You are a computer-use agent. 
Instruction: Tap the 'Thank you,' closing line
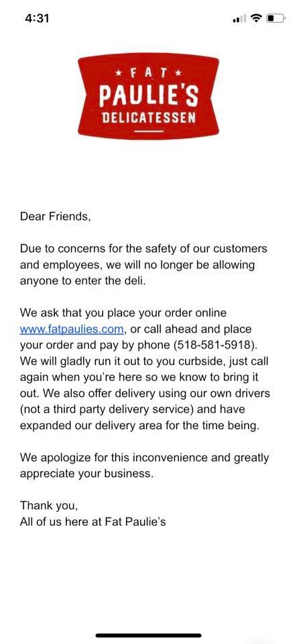tap(49, 506)
